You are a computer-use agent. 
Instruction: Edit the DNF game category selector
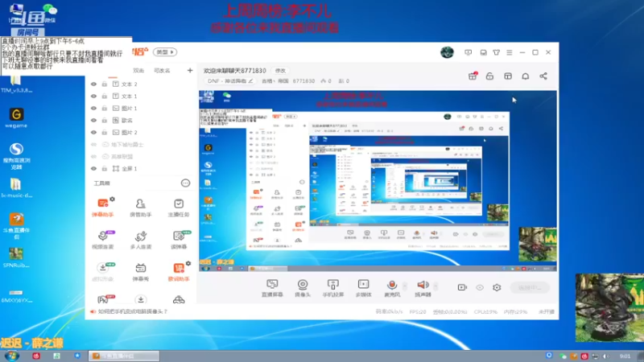[x=230, y=81]
